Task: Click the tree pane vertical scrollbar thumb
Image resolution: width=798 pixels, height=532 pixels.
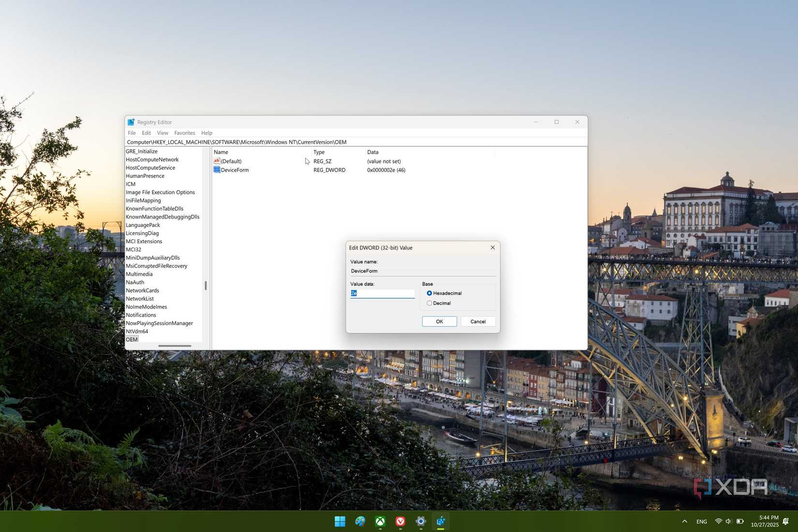Action: tap(206, 286)
